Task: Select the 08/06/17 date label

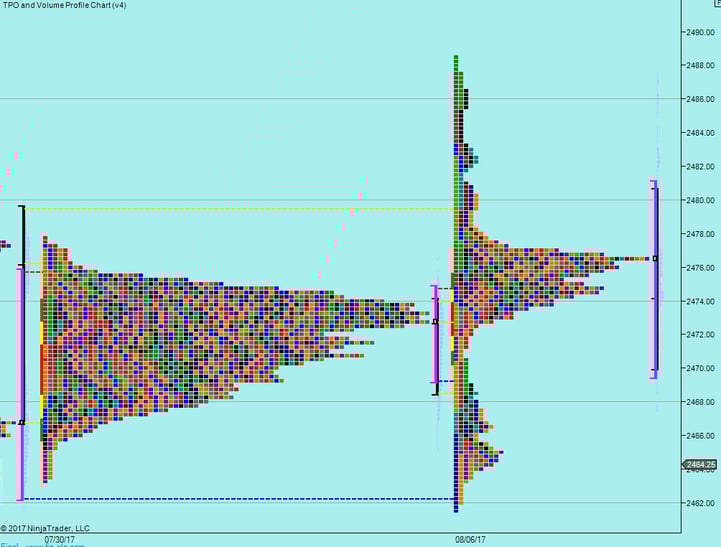Action: click(x=471, y=539)
